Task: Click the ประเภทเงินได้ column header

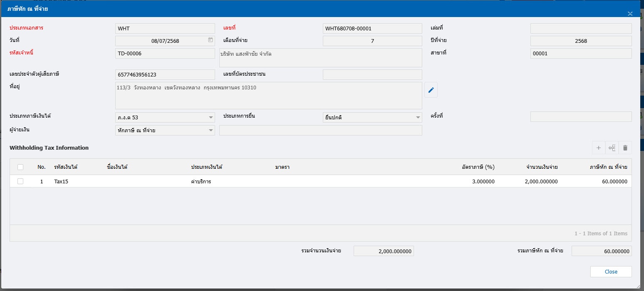Action: (207, 167)
